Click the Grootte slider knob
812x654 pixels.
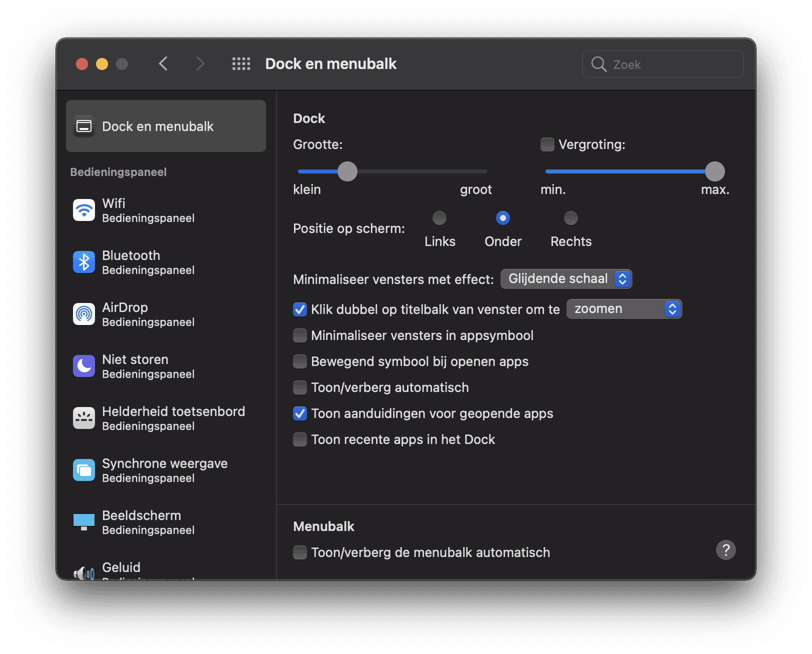(347, 171)
